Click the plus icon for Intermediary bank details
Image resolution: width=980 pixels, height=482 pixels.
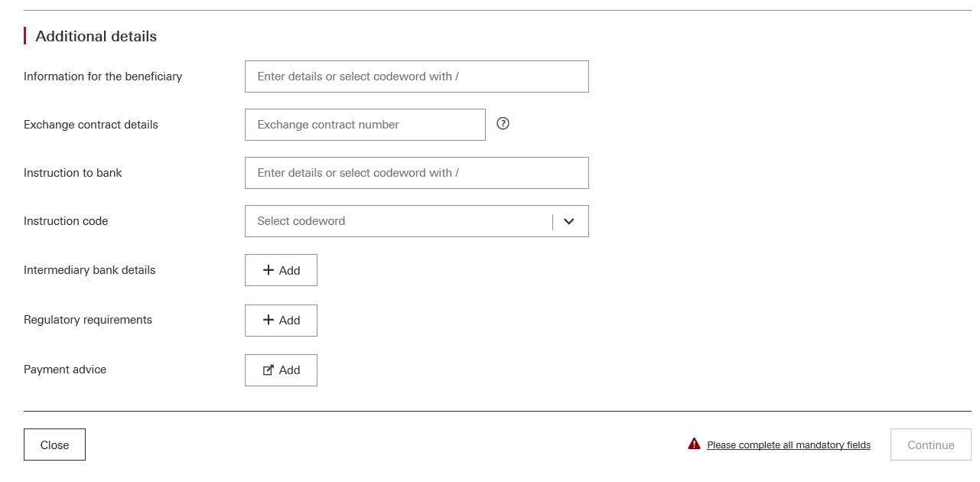coord(268,270)
